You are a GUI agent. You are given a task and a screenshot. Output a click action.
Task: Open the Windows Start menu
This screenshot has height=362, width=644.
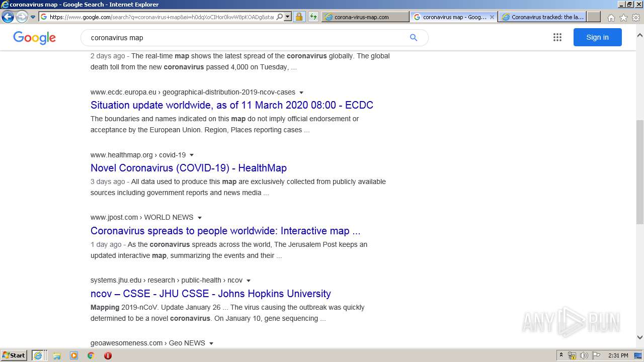tap(14, 355)
